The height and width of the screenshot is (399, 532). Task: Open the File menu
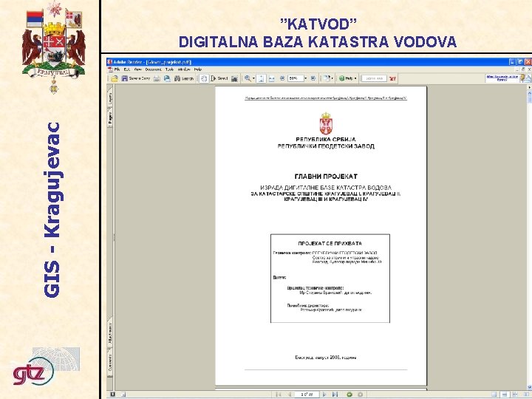[117, 69]
